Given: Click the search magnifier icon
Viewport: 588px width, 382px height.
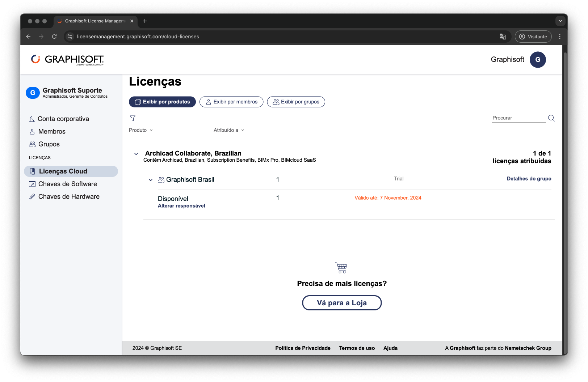Looking at the screenshot, I should pos(551,118).
